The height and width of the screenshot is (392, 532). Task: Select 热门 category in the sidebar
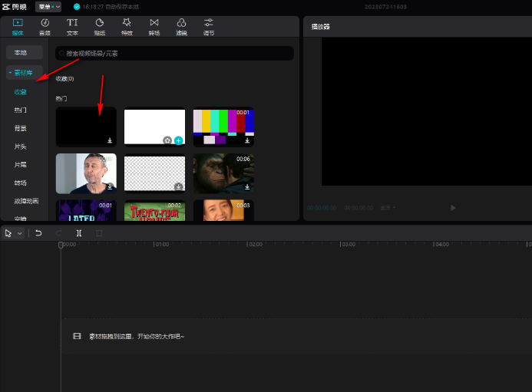21,110
